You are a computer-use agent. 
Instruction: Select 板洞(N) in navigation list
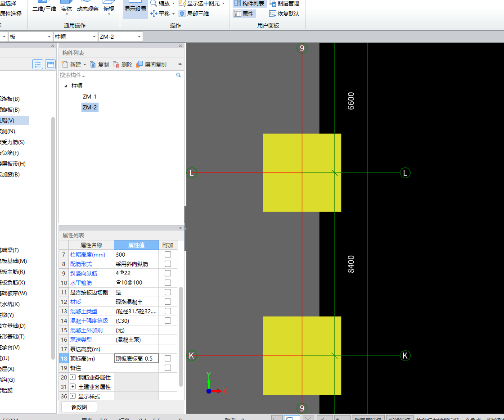[8, 131]
